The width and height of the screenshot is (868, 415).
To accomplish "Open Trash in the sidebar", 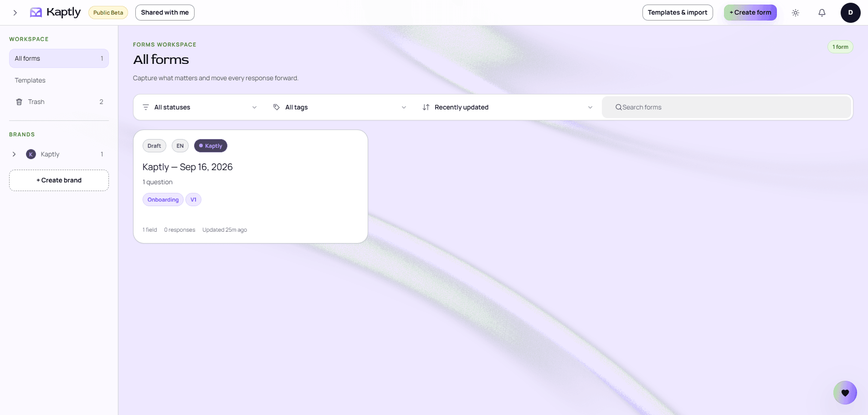I will point(59,102).
